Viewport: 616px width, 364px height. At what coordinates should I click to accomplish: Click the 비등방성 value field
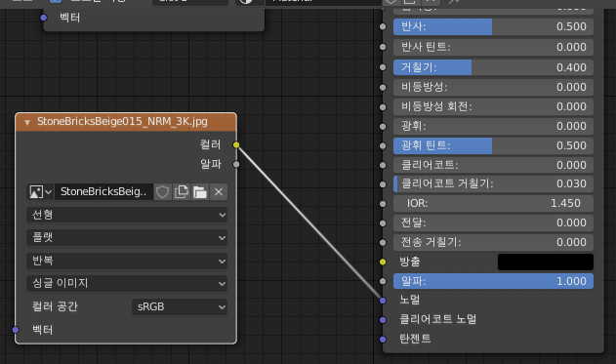pyautogui.click(x=493, y=87)
